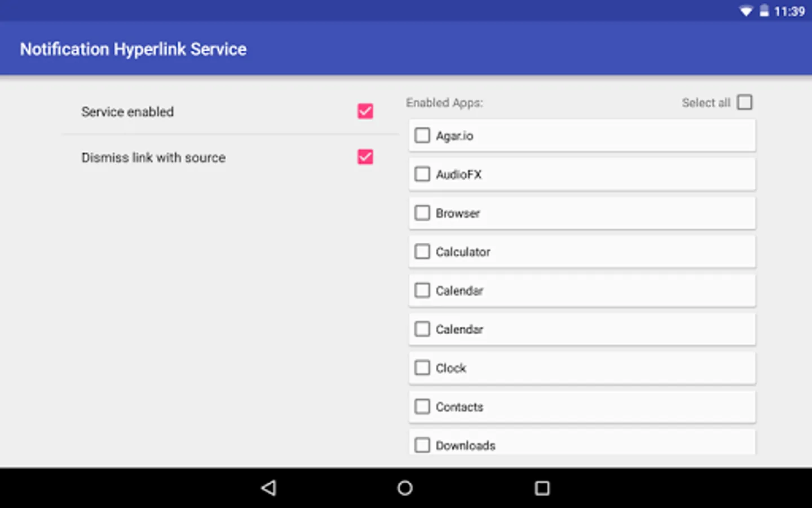Viewport: 812px width, 508px height.
Task: Check the Browser app checkbox
Action: pos(422,213)
